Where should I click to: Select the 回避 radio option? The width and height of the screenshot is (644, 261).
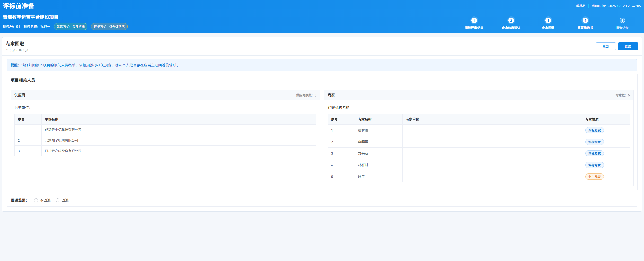tap(58, 200)
